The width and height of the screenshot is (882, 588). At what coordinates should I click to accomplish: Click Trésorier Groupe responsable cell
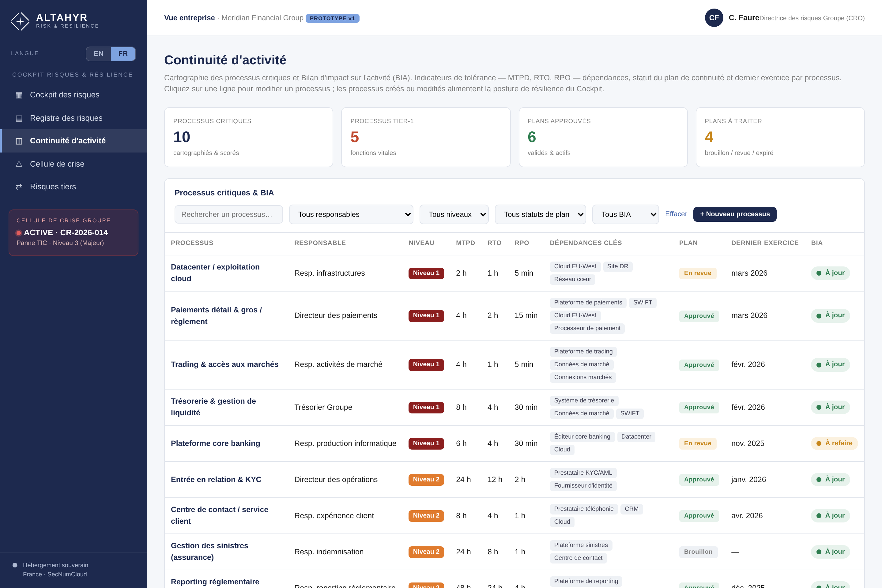[x=323, y=407]
